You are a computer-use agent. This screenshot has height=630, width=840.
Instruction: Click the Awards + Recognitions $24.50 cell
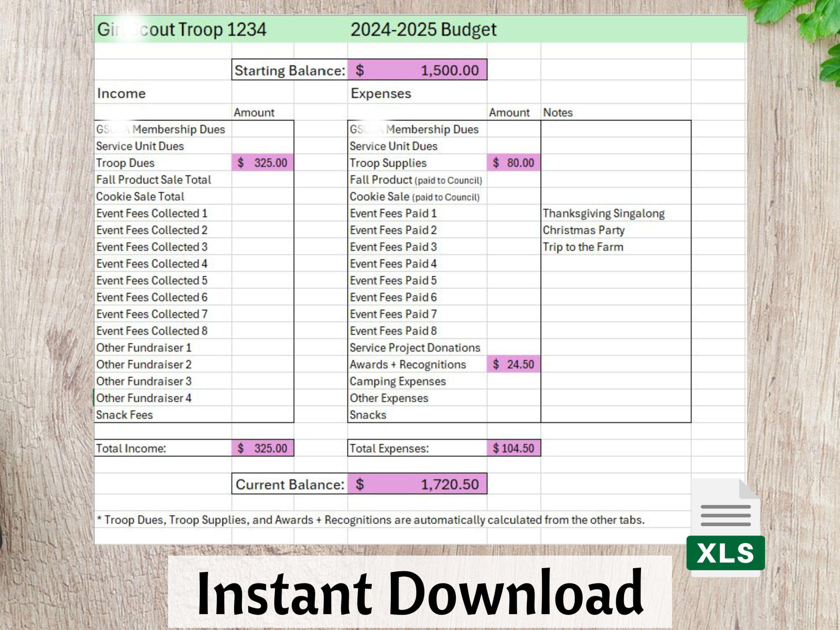click(x=514, y=364)
